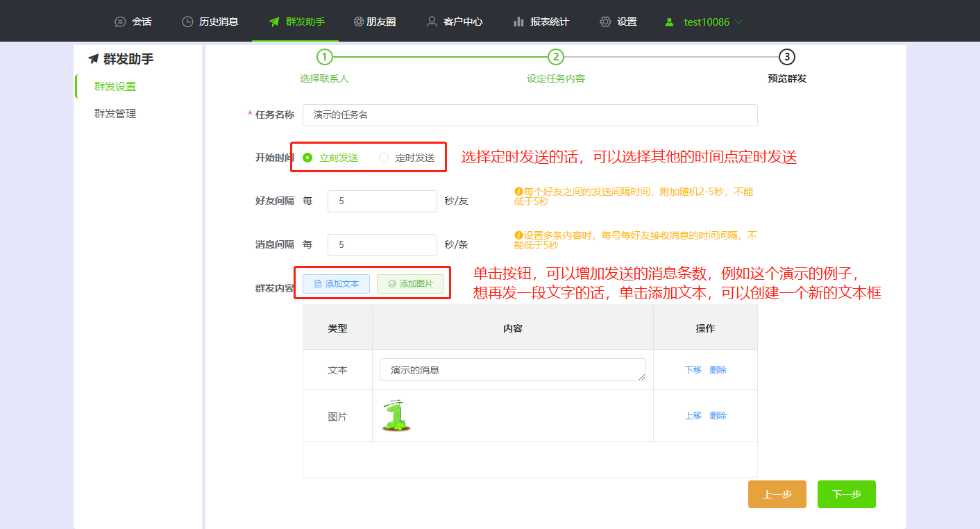The height and width of the screenshot is (529, 980).
Task: Click the 选择联系人 step label
Action: coord(324,79)
